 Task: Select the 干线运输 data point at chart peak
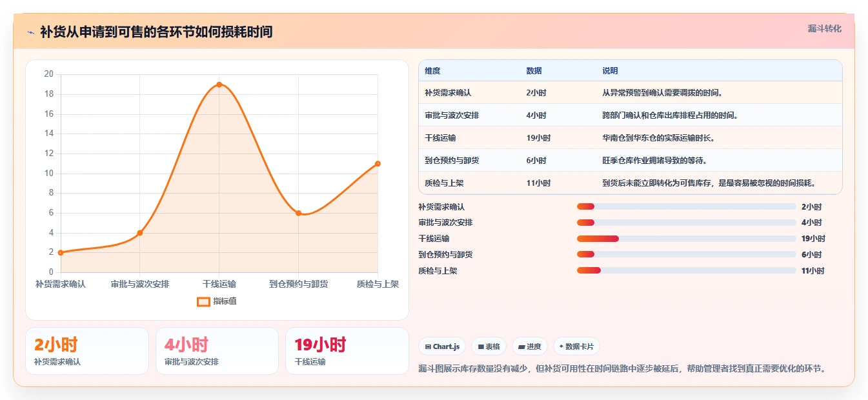[x=219, y=85]
